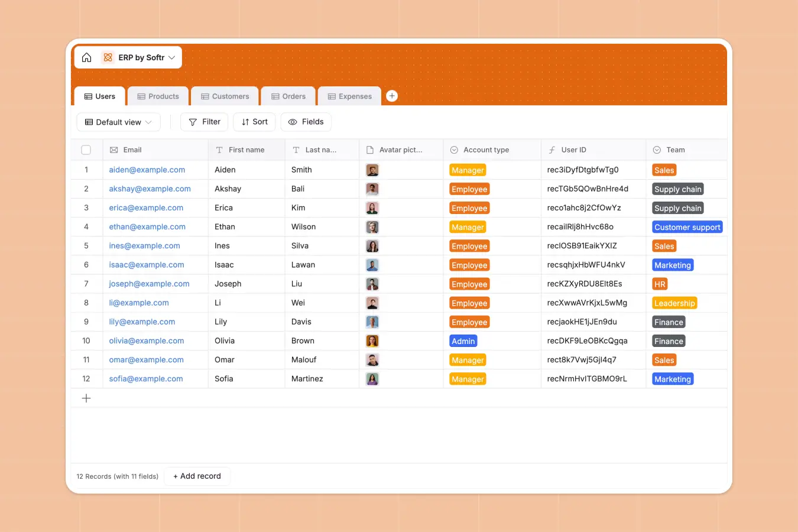Open the email link aiden@example.com
Screen dimensions: 798x532
147,170
